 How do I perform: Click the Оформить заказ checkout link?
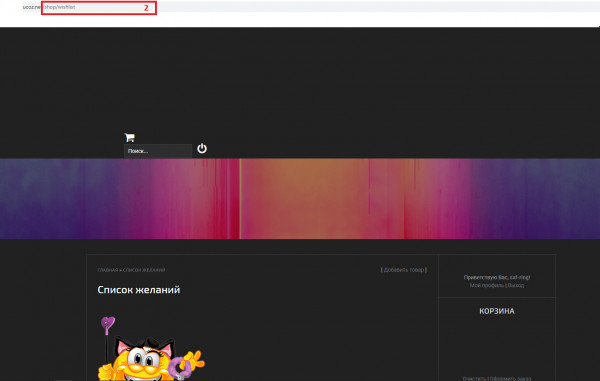pyautogui.click(x=510, y=379)
